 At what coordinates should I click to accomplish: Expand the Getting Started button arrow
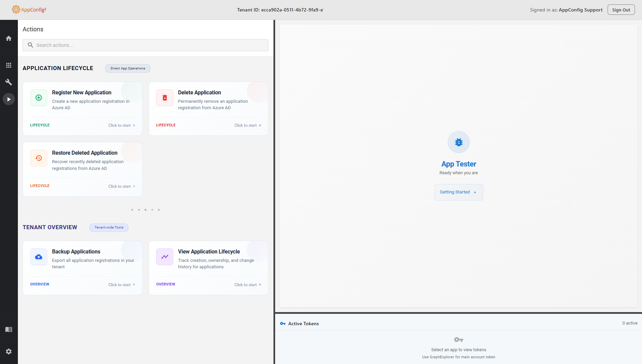475,192
